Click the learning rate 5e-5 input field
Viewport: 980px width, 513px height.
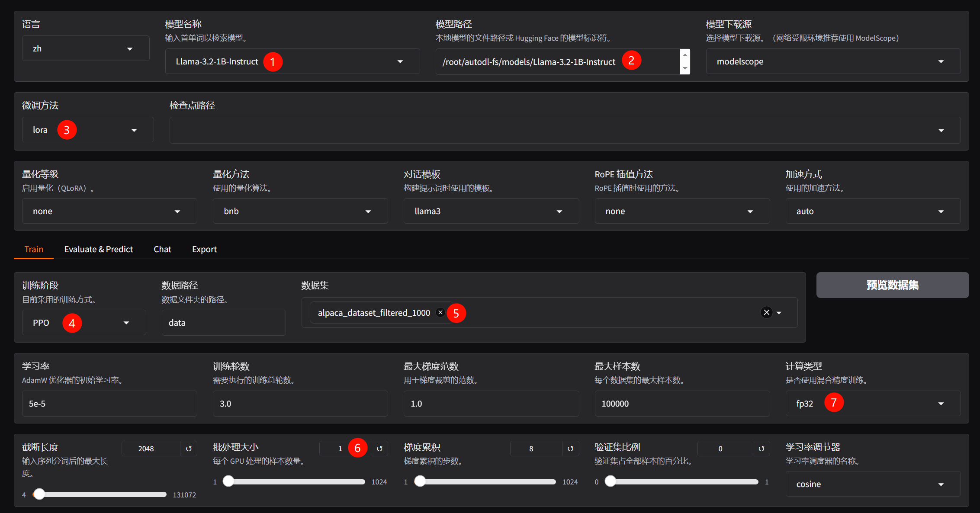coord(109,404)
